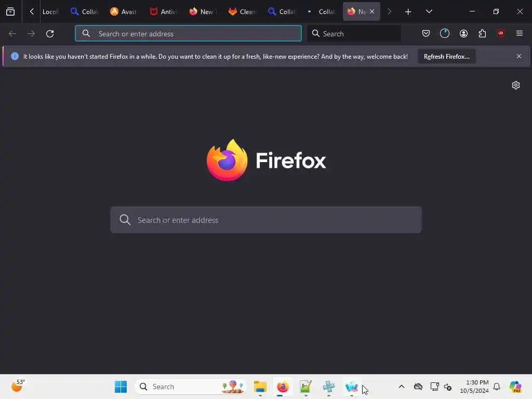Open the green chart notepad app on taskbar

pos(305,387)
